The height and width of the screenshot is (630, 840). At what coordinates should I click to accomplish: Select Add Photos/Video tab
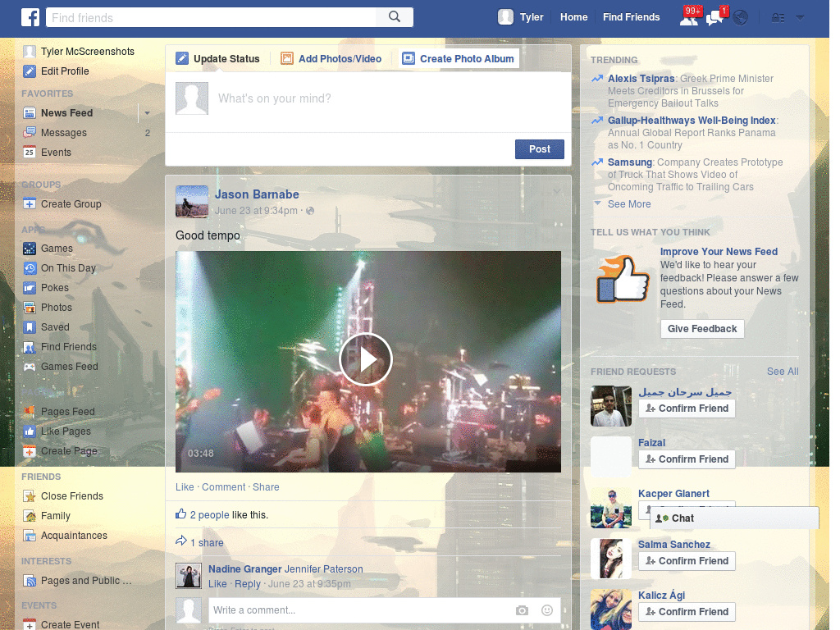(331, 59)
